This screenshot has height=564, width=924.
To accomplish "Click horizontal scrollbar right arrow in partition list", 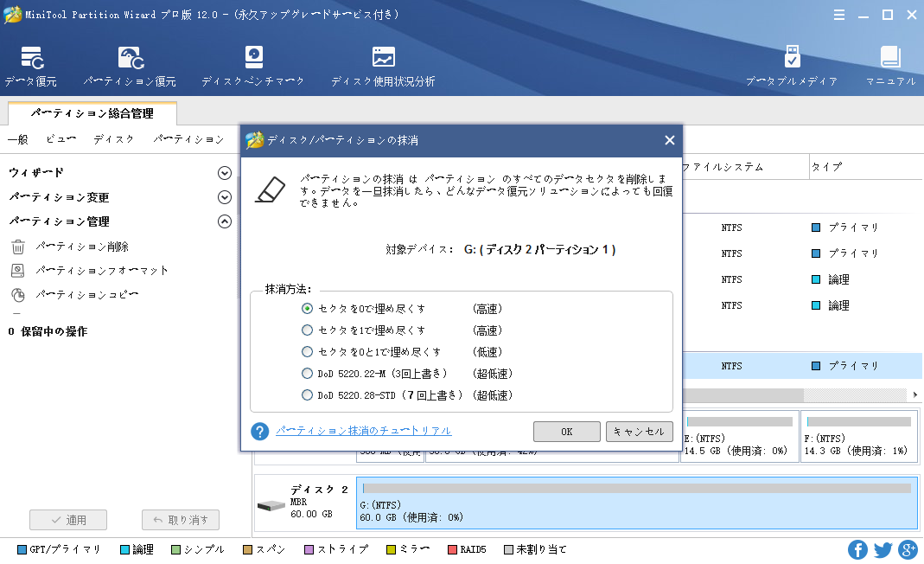I will click(x=915, y=394).
